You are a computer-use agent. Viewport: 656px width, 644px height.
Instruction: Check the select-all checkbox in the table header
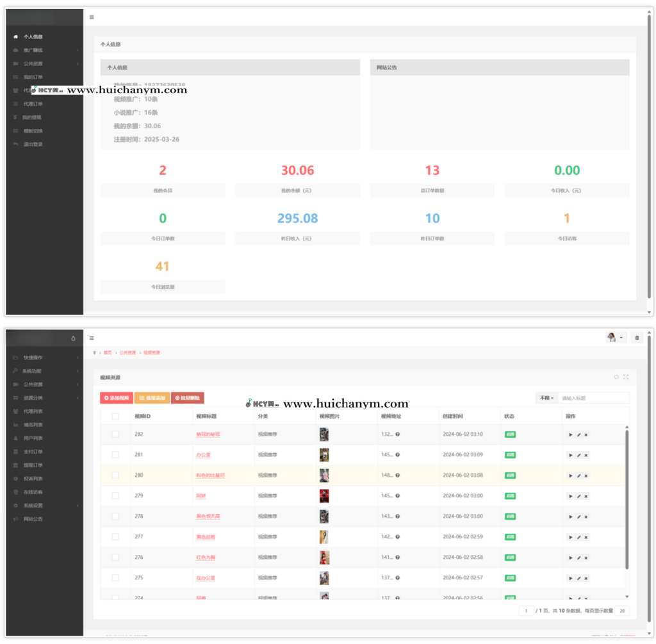point(115,416)
